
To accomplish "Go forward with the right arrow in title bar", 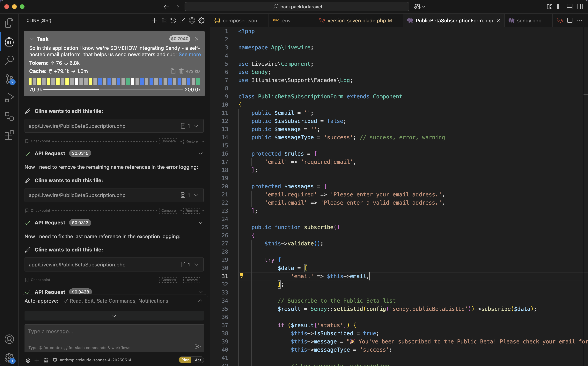I will tap(177, 7).
